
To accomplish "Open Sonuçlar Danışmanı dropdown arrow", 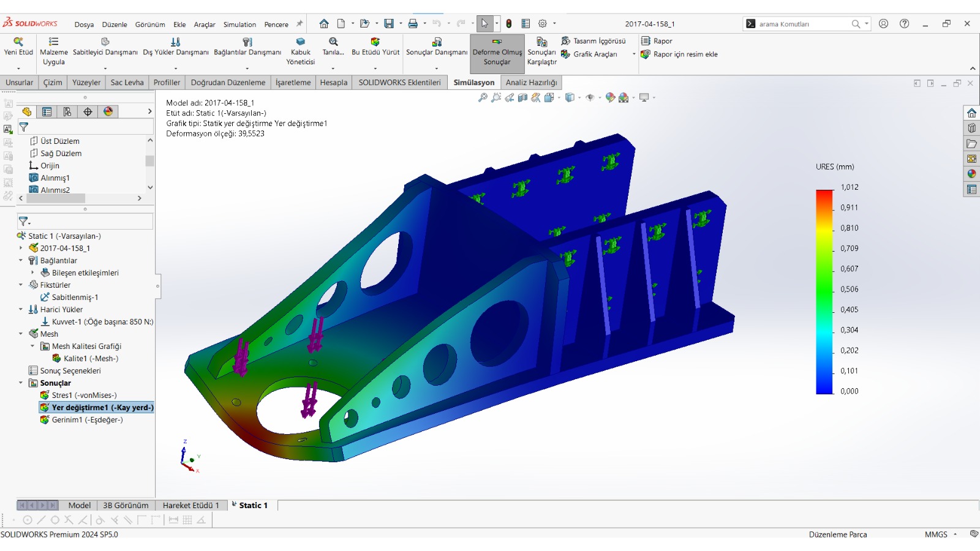I will pos(437,69).
